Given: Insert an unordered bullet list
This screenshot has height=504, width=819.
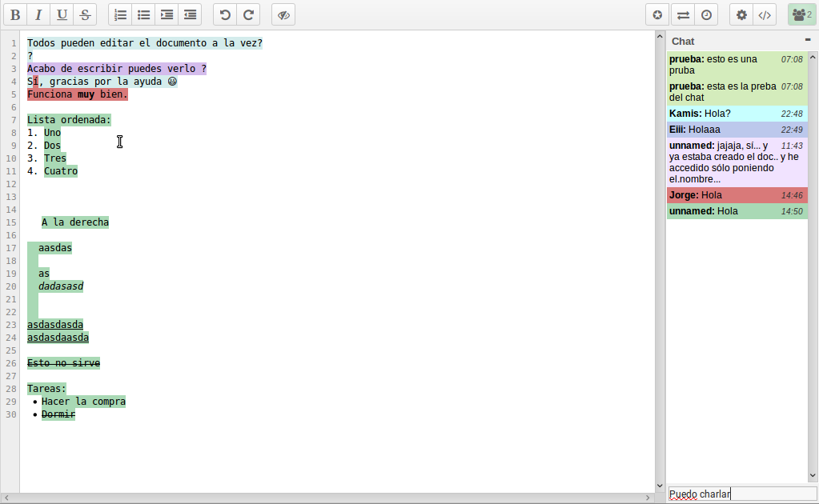Looking at the screenshot, I should click(143, 14).
